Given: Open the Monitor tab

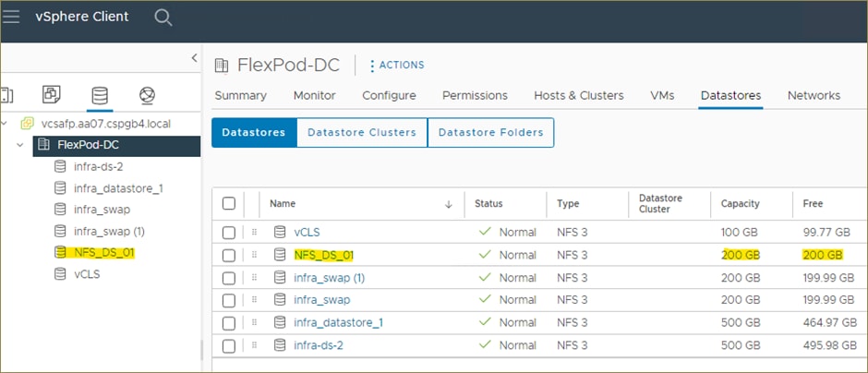Looking at the screenshot, I should (315, 95).
